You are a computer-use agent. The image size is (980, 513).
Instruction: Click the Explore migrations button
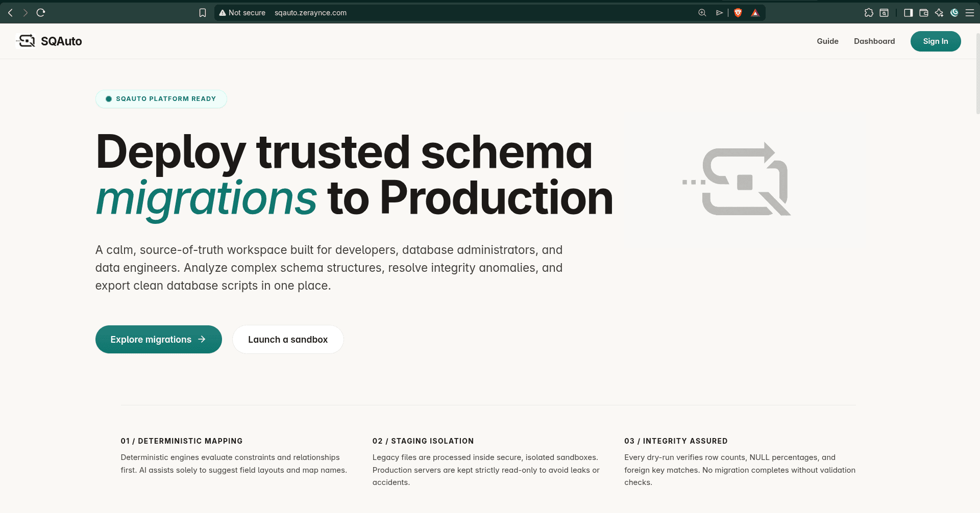tap(159, 340)
